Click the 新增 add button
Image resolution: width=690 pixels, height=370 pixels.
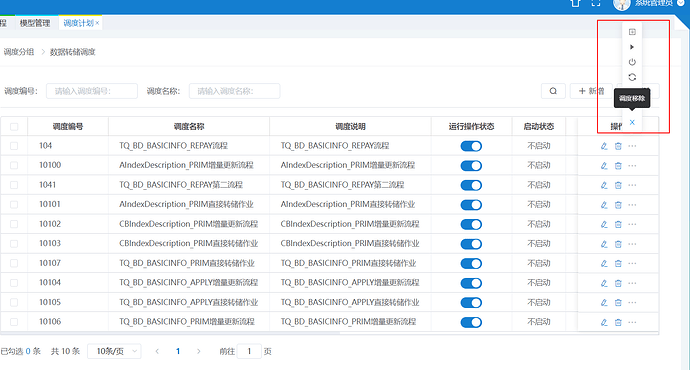(x=591, y=91)
